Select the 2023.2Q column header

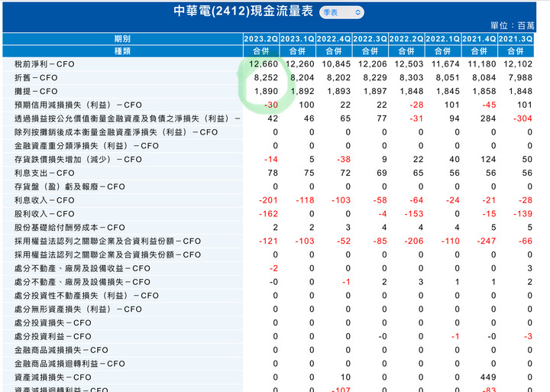[261, 39]
